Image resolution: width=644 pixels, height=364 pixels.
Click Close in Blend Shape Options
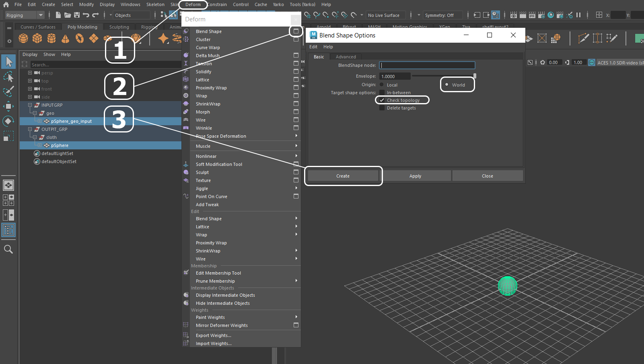488,176
